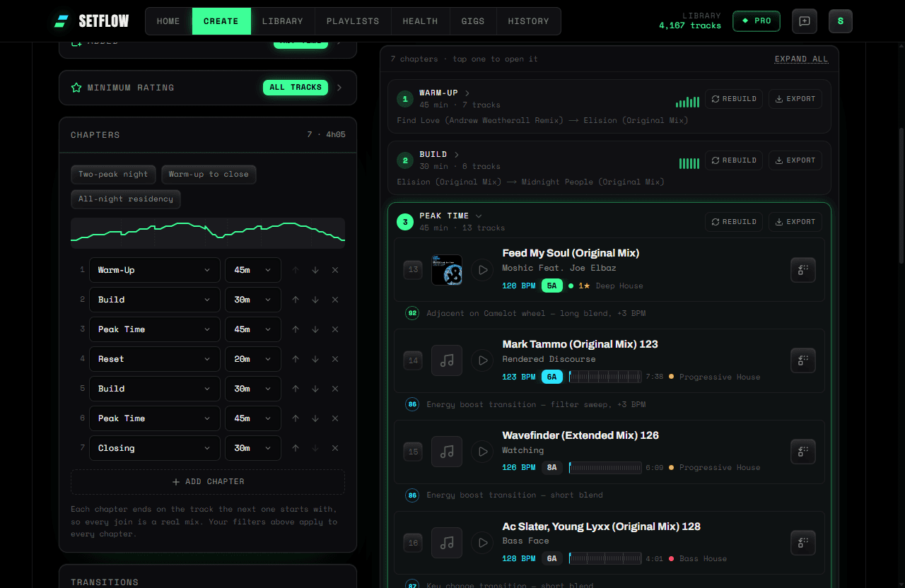This screenshot has height=588, width=905.
Task: Open swap options icon for Ac Slater track
Action: 803,543
